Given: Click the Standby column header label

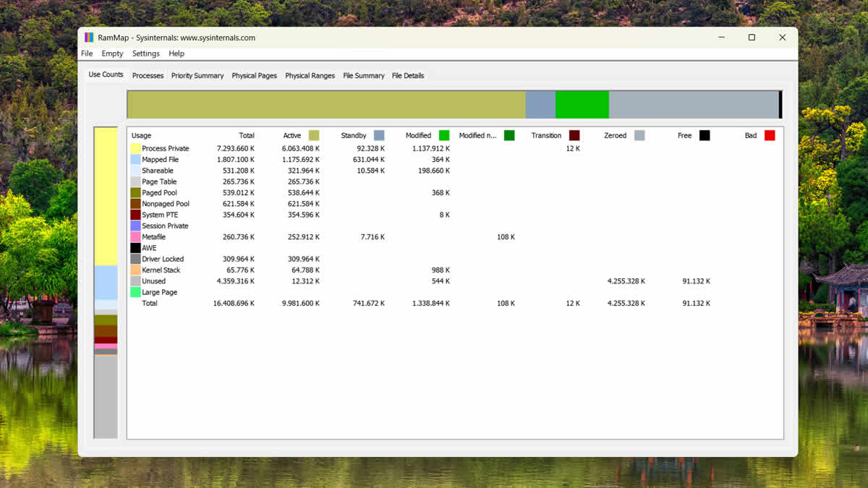Looking at the screenshot, I should pyautogui.click(x=354, y=135).
